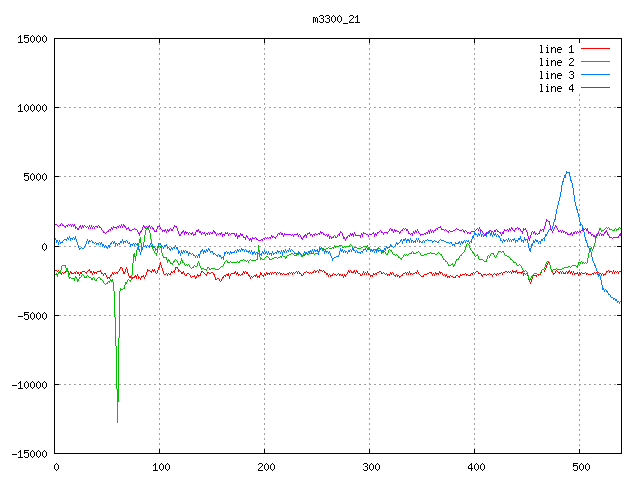Image resolution: width=640 pixels, height=480 pixels.
Task: Click the green line 2 legend sample
Action: click(595, 62)
